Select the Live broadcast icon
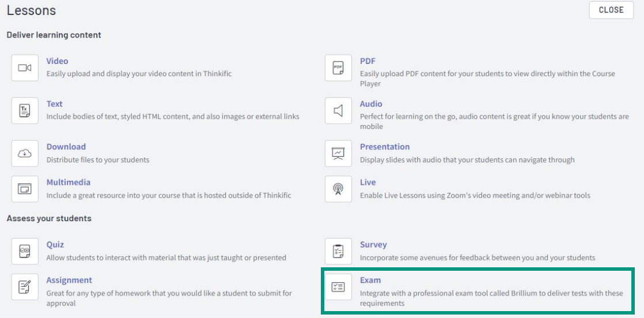644x318 pixels. tap(339, 189)
